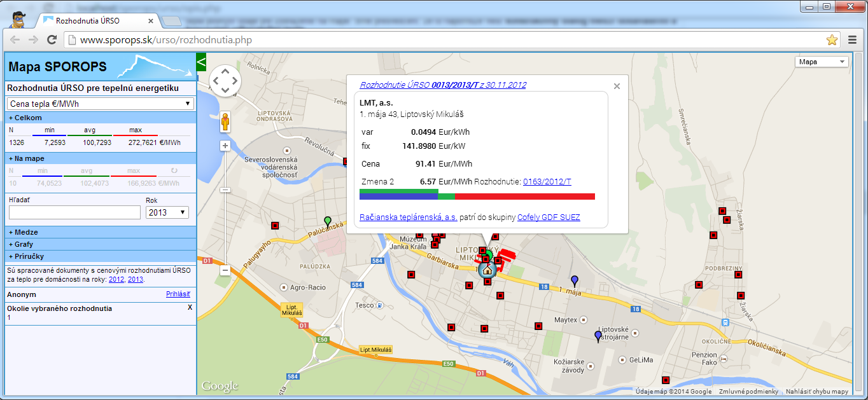The width and height of the screenshot is (868, 400).
Task: Close the Okolie vybraného rozhodnutia section
Action: coord(190,308)
